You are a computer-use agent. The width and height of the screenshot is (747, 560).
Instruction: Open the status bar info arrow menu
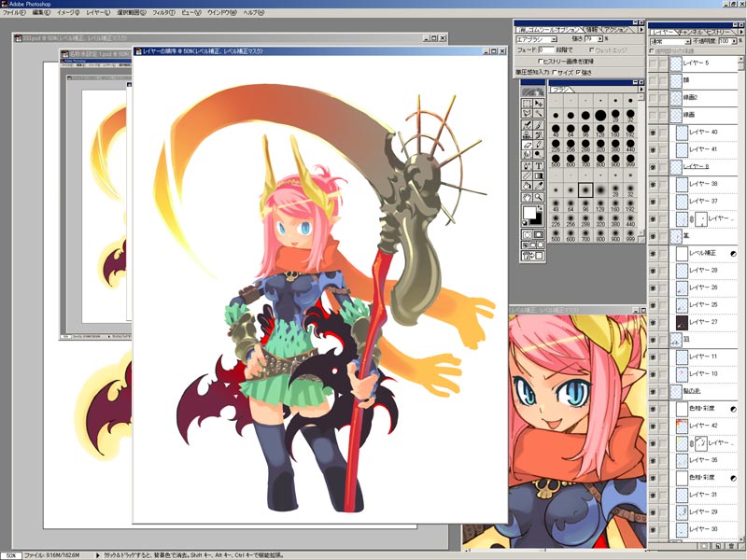98,555
